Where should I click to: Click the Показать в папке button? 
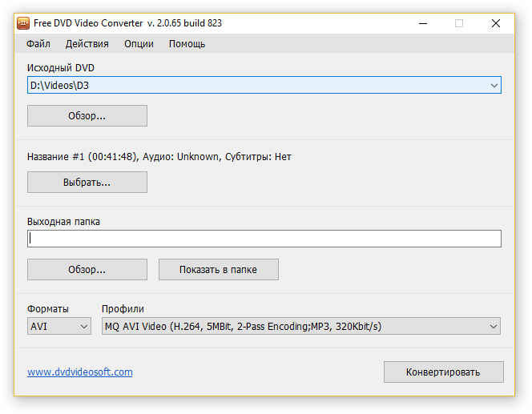219,270
